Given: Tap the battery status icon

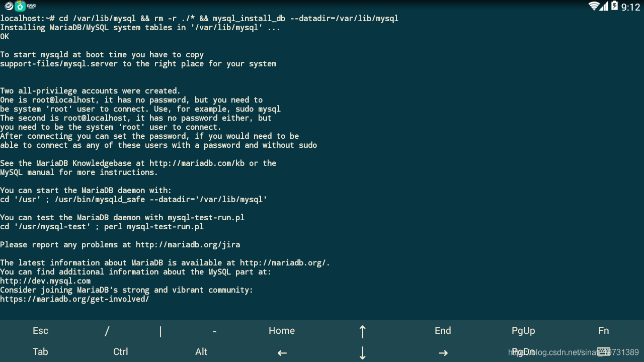Looking at the screenshot, I should [x=614, y=6].
